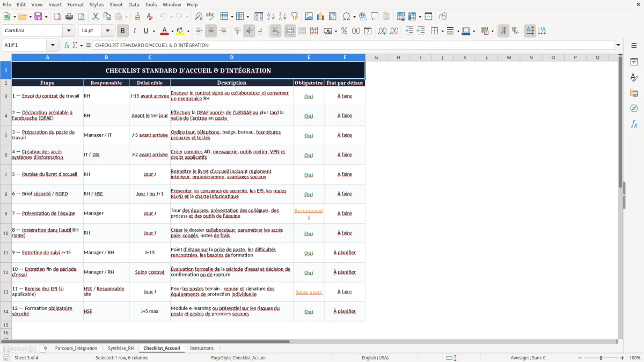The width and height of the screenshot is (644, 362).
Task: Click the English (USA) language status
Action: (x=375, y=358)
